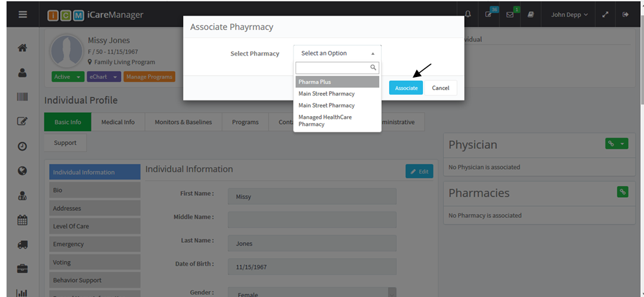Open tasks icon with 36 badge
Screen dimensions: 644x297
(490, 14)
